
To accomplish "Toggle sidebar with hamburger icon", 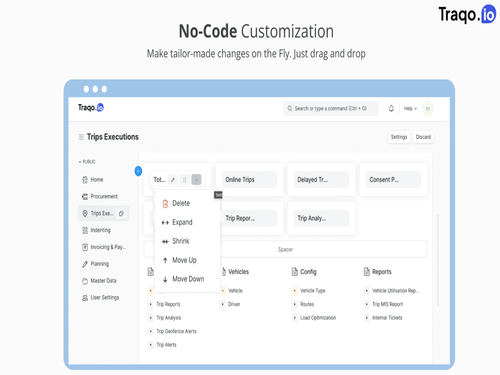I will pos(81,137).
